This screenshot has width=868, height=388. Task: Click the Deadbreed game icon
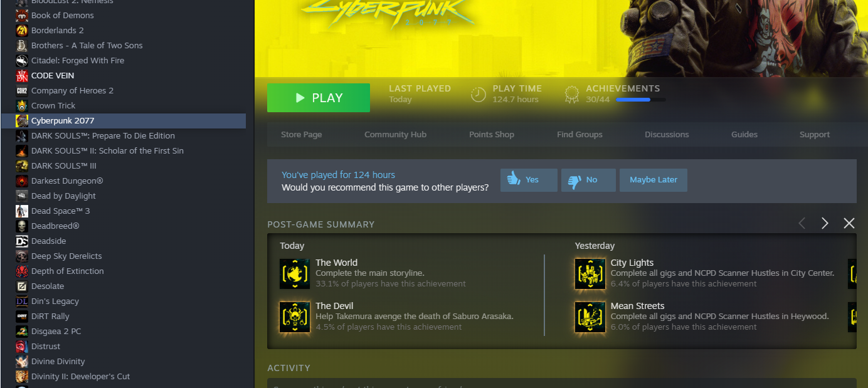[x=22, y=226]
